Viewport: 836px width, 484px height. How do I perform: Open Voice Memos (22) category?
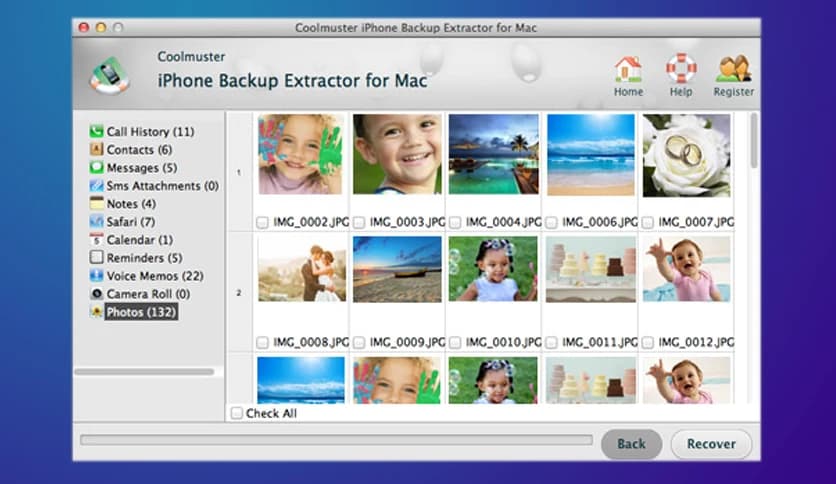155,276
